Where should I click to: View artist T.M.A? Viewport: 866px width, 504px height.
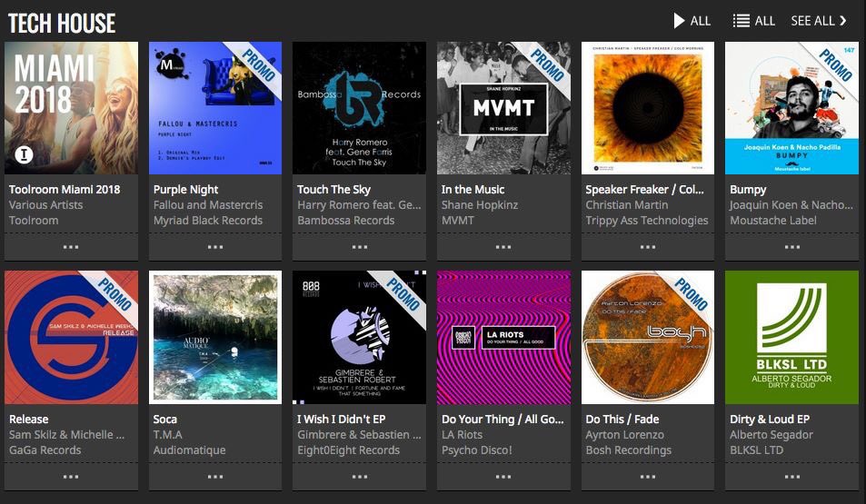(x=167, y=434)
